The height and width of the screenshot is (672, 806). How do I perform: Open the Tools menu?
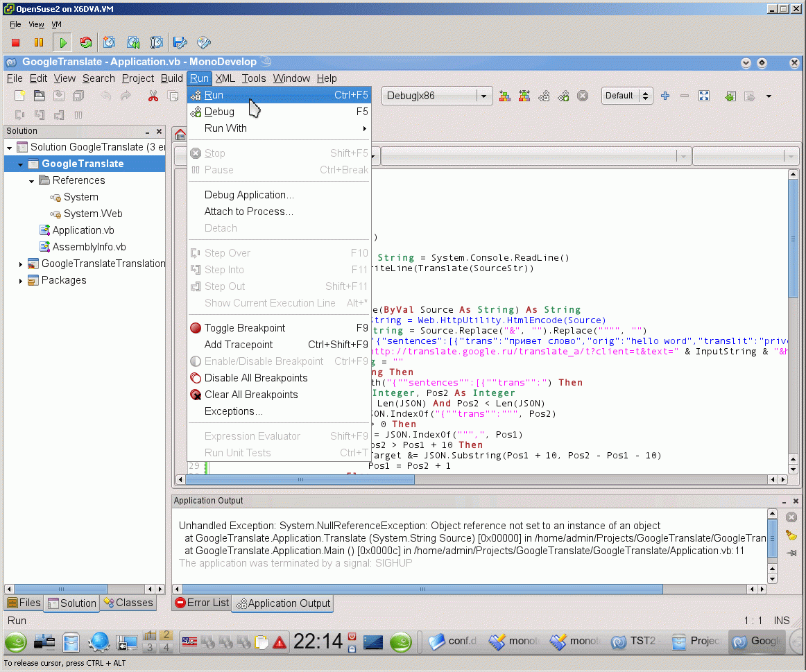tap(254, 78)
